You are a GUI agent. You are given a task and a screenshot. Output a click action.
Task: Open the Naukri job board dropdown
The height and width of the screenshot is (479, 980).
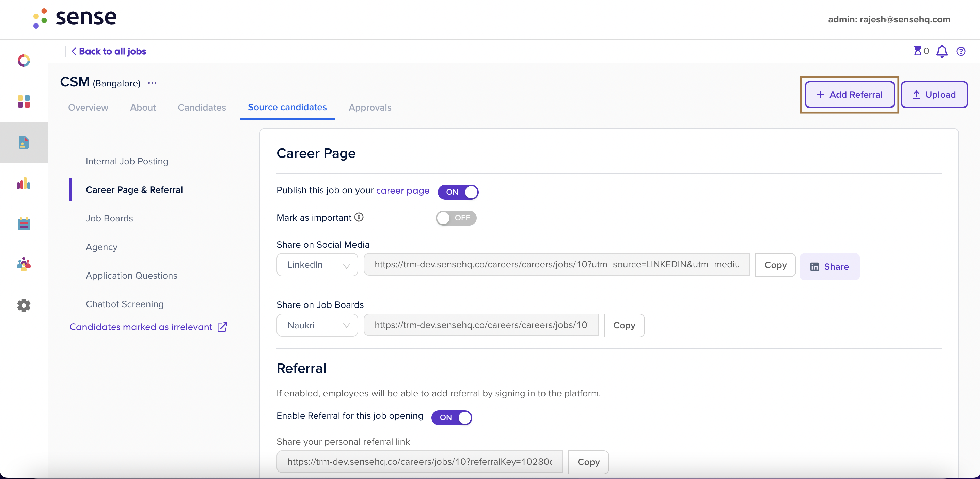(317, 326)
